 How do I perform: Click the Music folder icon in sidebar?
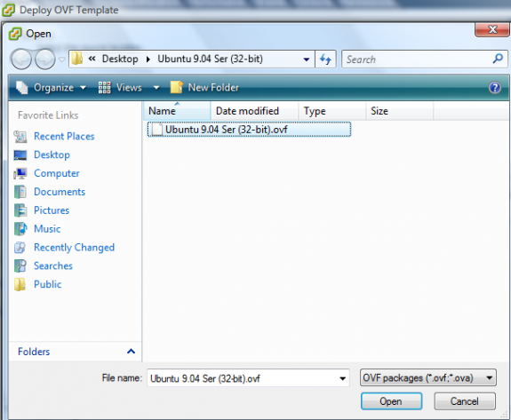point(20,229)
